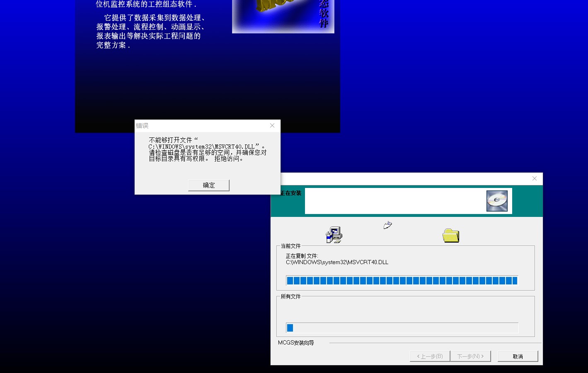Click the MCGS logo image on splash screen

pyautogui.click(x=283, y=16)
